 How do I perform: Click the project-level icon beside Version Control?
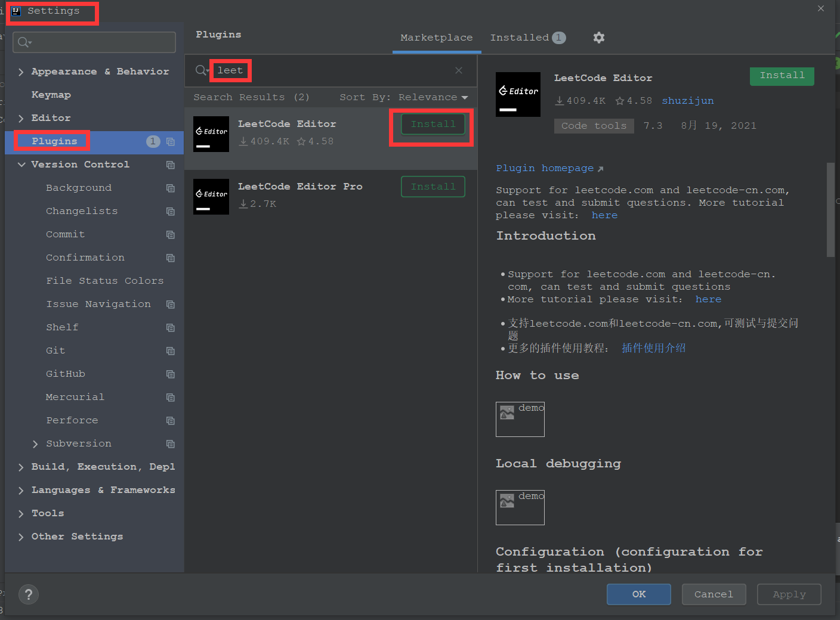click(171, 165)
